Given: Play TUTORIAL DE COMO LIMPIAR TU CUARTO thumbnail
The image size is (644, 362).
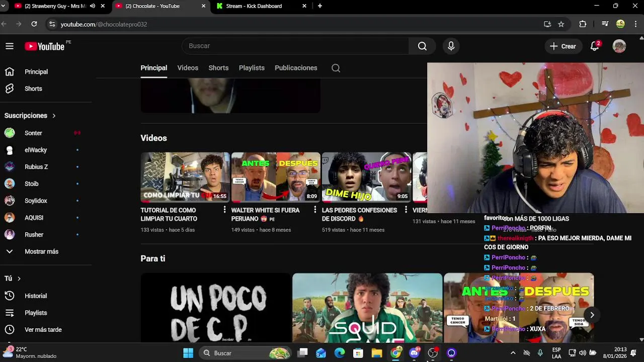Looking at the screenshot, I should click(185, 177).
